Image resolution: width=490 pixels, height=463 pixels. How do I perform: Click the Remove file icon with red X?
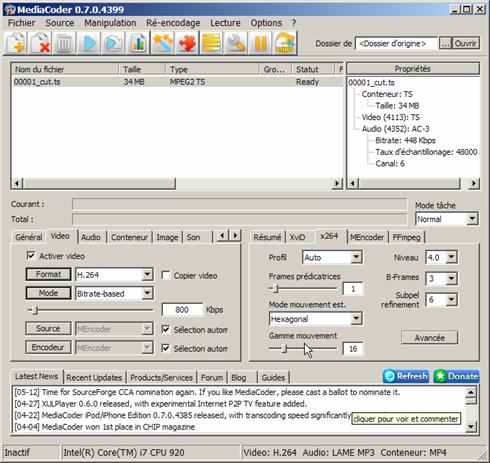(40, 43)
